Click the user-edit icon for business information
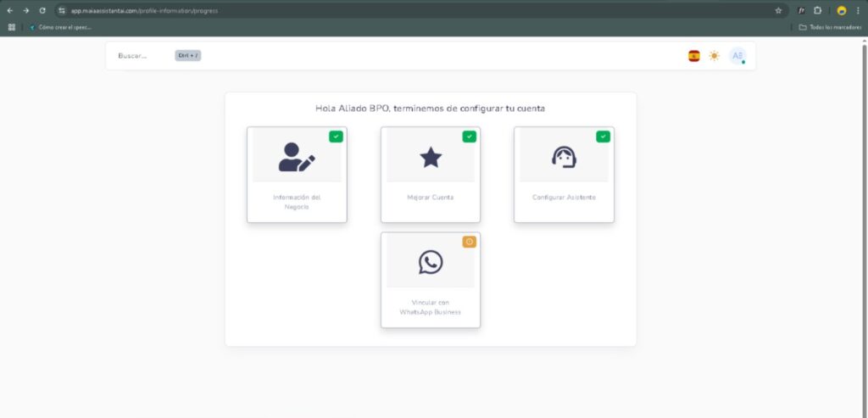The height and width of the screenshot is (418, 868). pos(297,157)
